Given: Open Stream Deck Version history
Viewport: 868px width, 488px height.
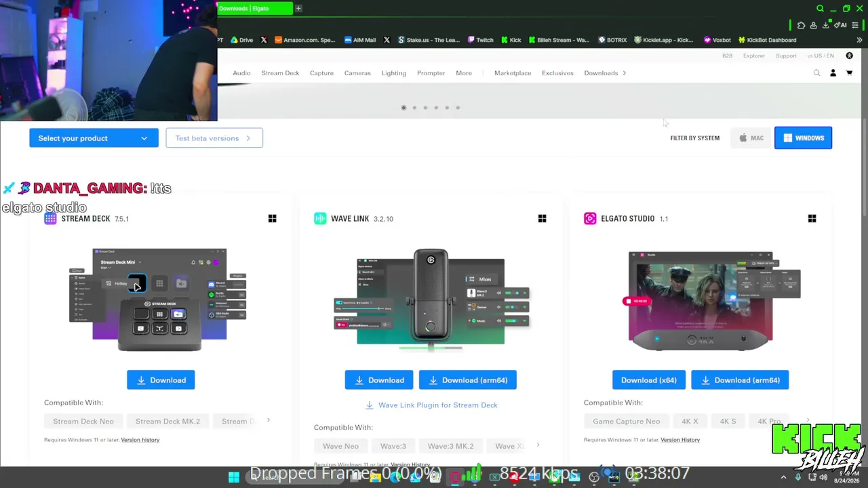Looking at the screenshot, I should 140,440.
